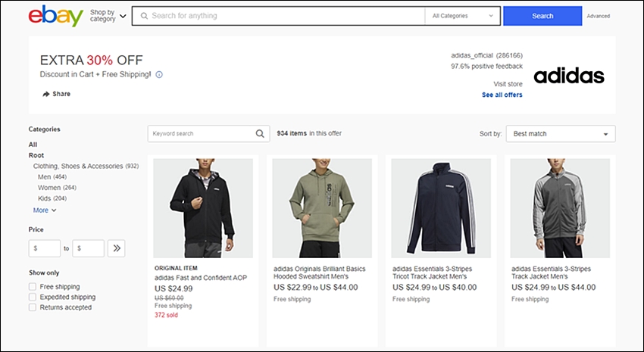Open the green hooded sweatshirt image
Screen dimensions: 644x352
click(322, 208)
